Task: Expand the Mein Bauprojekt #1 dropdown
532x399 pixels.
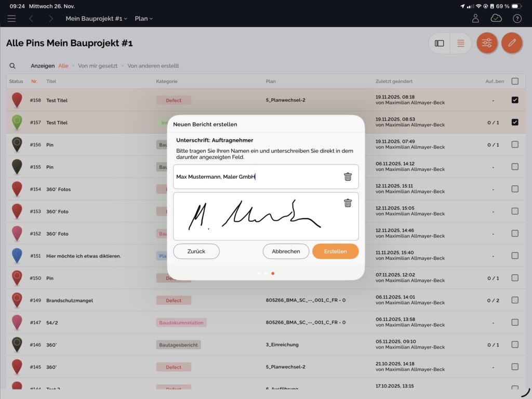Action: (x=97, y=19)
